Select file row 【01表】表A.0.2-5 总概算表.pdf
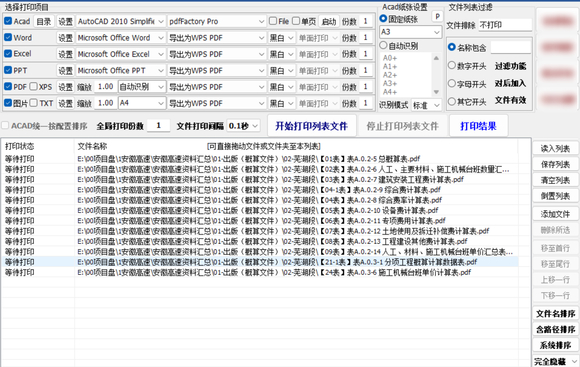This screenshot has width=580, height=367. click(260, 159)
